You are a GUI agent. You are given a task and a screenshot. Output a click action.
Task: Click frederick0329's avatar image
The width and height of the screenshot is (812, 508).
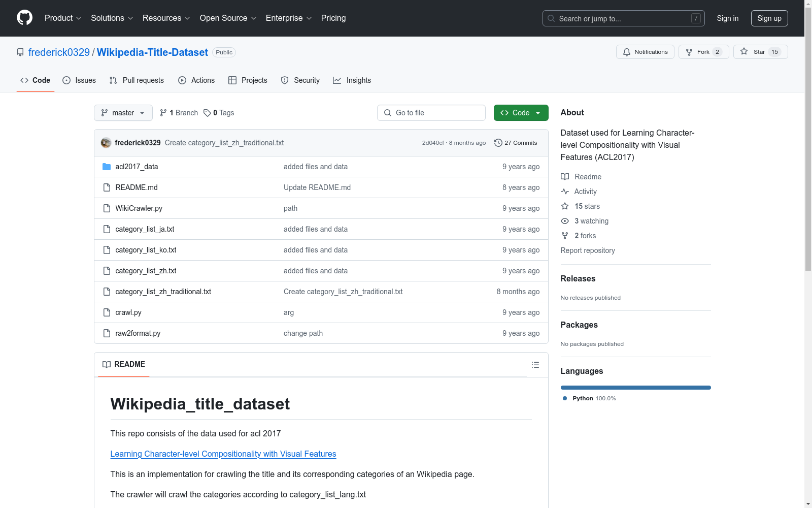[x=106, y=143]
